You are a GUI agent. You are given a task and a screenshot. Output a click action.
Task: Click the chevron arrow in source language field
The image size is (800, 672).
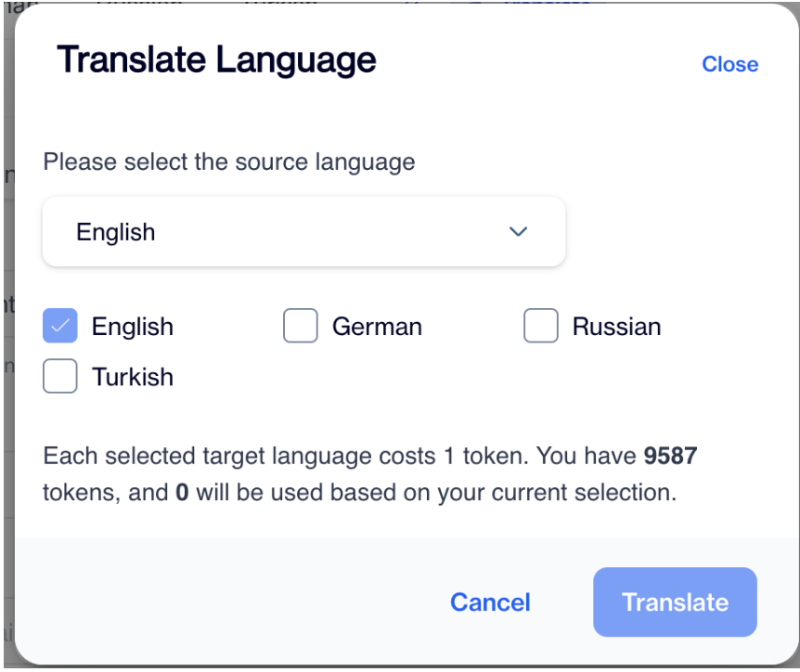pos(518,232)
